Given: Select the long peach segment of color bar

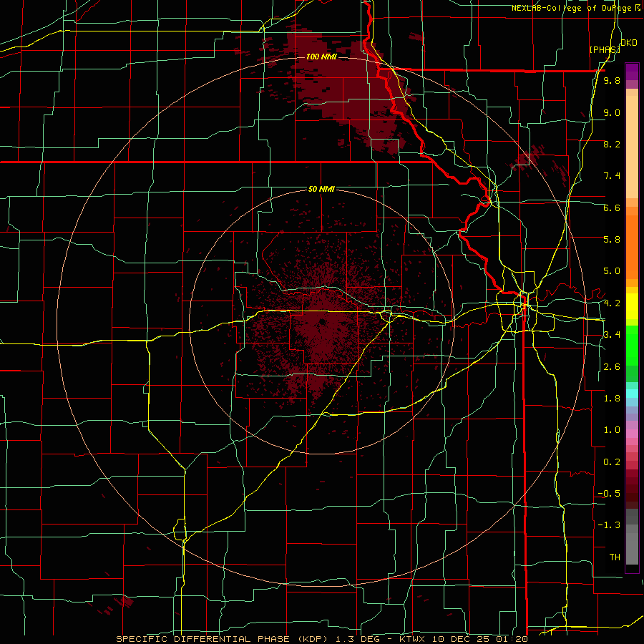Looking at the screenshot, I should (632, 147).
